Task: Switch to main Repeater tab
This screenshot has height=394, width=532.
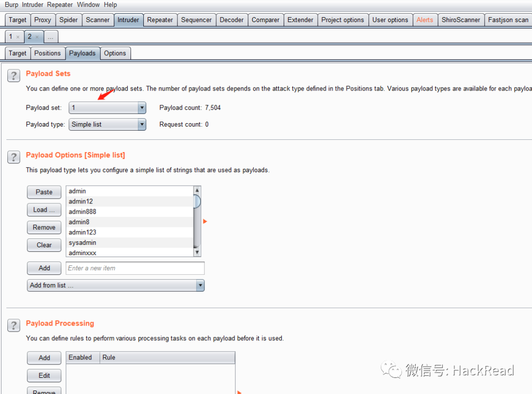Action: (160, 20)
